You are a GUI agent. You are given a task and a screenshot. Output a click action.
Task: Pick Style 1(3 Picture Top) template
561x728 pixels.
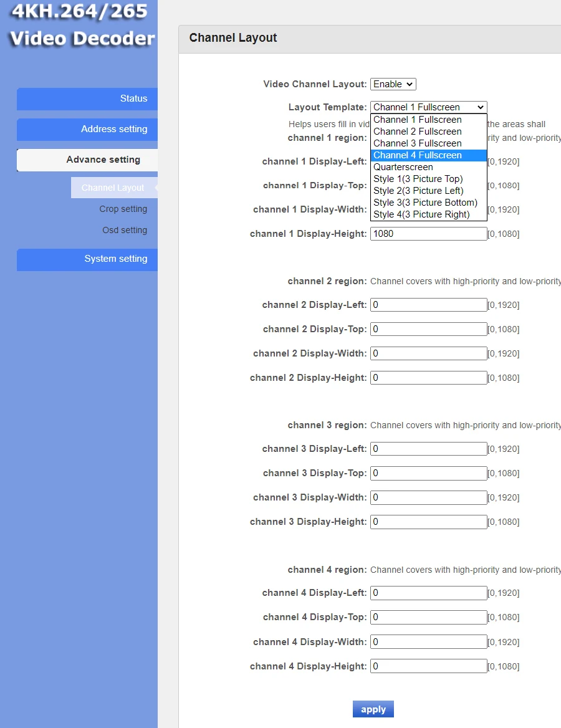[428, 179]
